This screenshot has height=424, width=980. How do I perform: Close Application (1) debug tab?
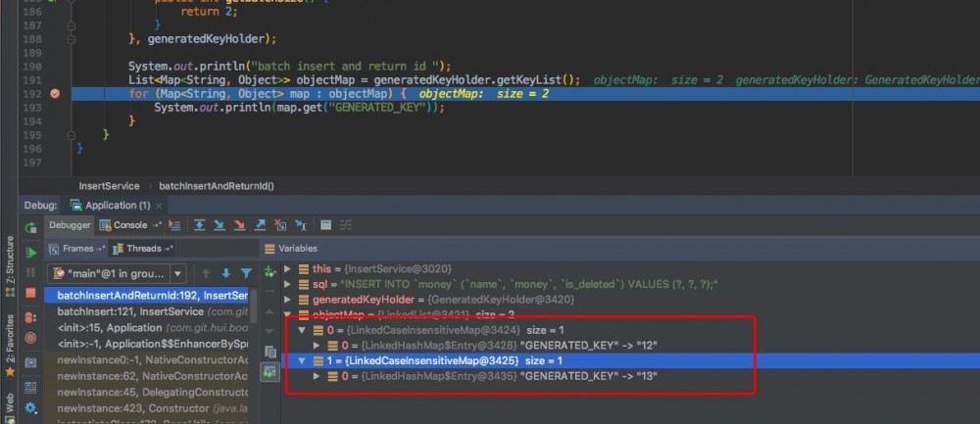pos(159,206)
